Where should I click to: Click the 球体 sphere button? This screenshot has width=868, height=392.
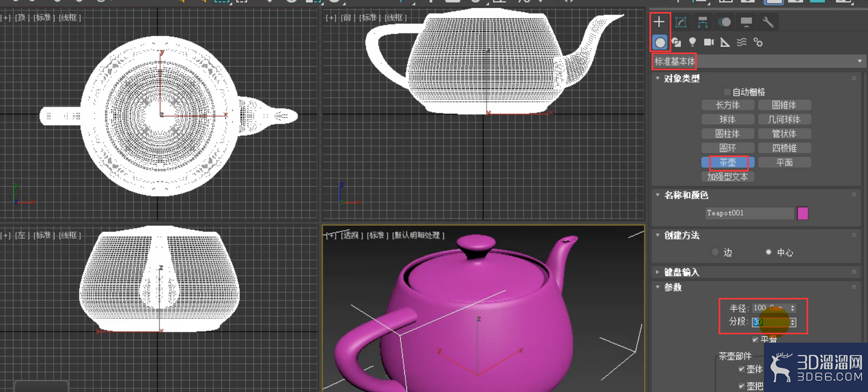[x=727, y=120]
